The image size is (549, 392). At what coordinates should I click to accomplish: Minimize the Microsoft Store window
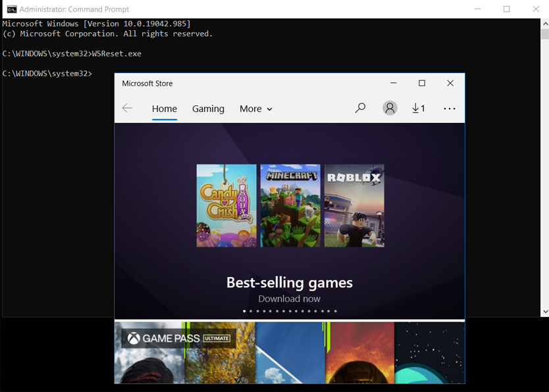coord(394,84)
